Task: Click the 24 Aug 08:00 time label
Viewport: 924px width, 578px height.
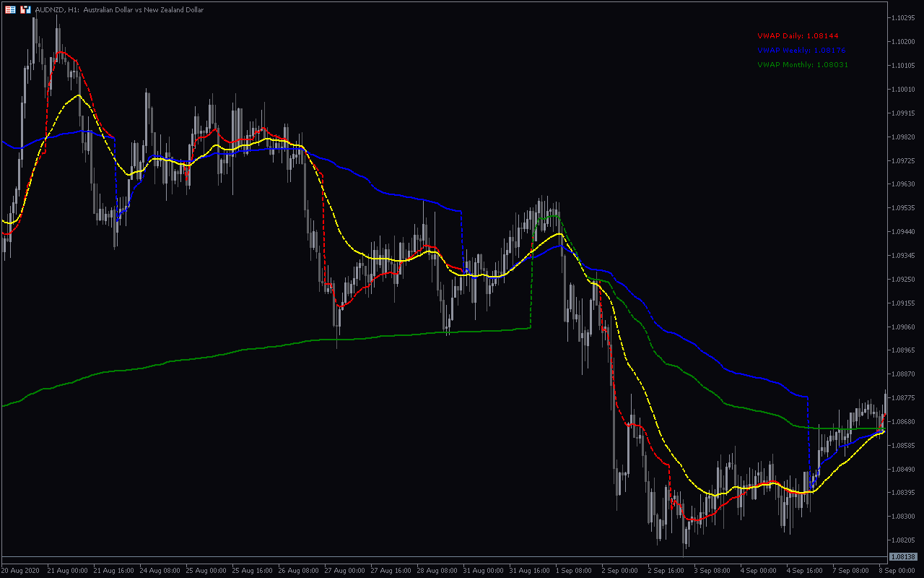Action: click(160, 571)
